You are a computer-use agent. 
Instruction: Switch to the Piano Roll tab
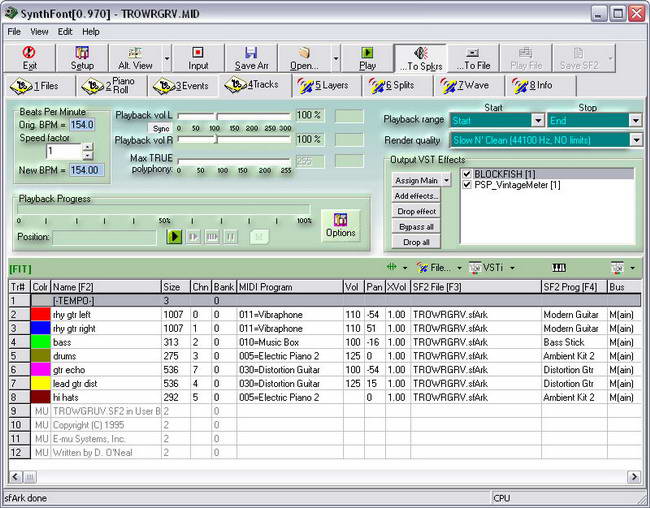113,86
